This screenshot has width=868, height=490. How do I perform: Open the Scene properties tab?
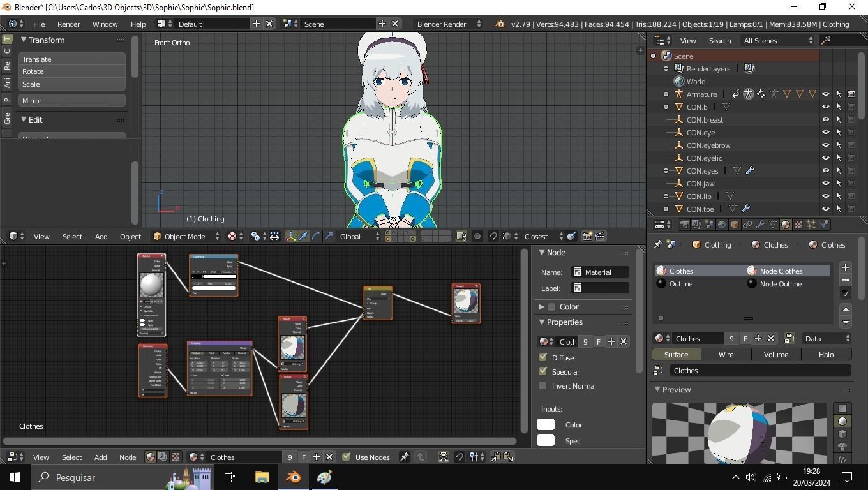coord(709,225)
